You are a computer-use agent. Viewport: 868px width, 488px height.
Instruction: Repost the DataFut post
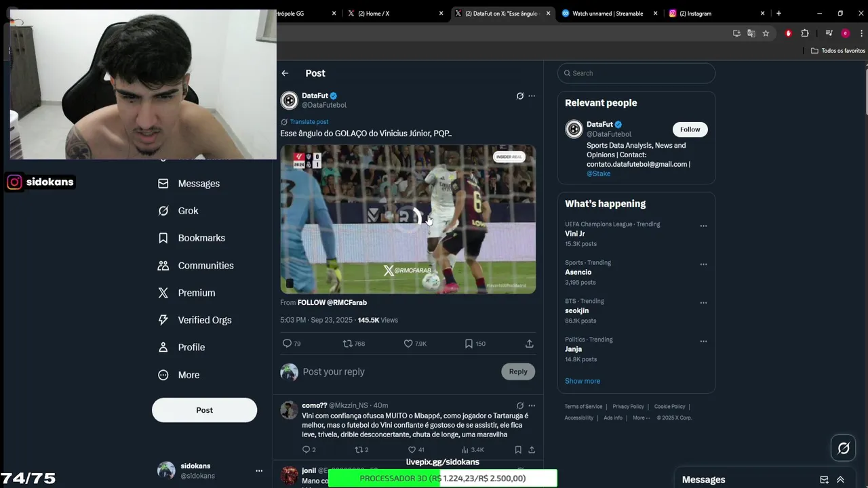click(347, 344)
